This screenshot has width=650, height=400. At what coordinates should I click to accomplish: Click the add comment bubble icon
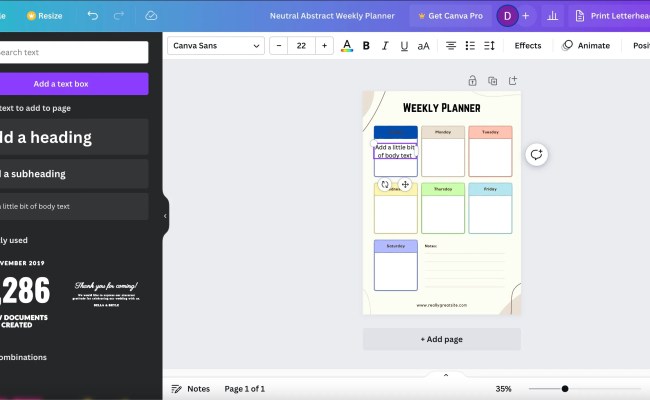[x=536, y=155]
